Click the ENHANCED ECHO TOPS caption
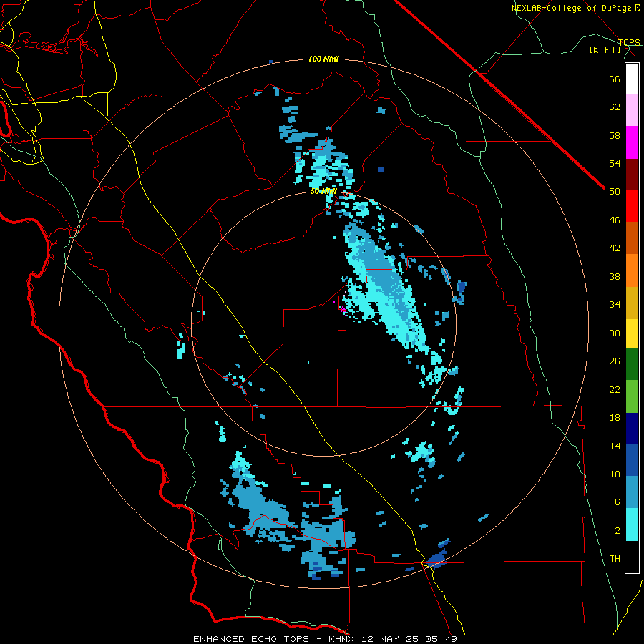This screenshot has width=644, height=644. [x=251, y=639]
